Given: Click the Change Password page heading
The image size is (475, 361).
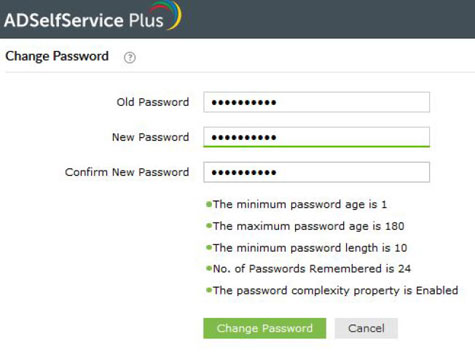Looking at the screenshot, I should coord(57,56).
